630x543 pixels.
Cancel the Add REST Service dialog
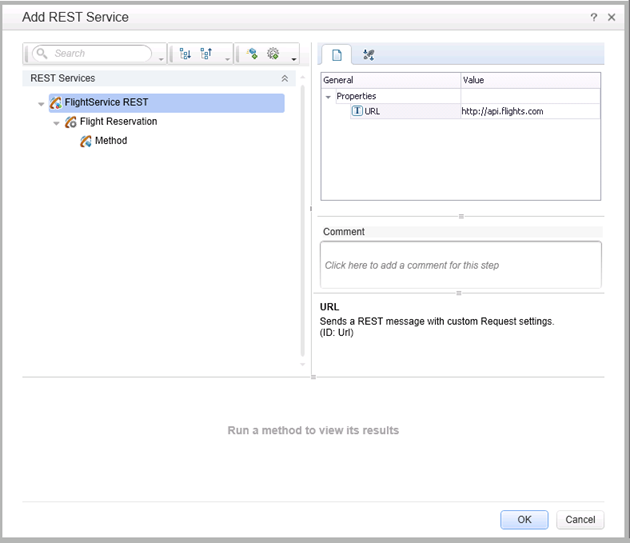[580, 519]
